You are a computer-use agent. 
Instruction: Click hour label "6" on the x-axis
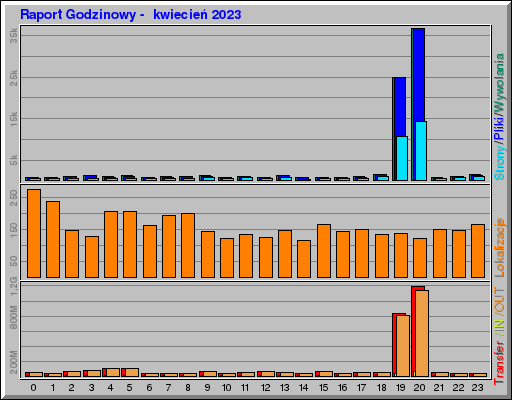click(149, 388)
